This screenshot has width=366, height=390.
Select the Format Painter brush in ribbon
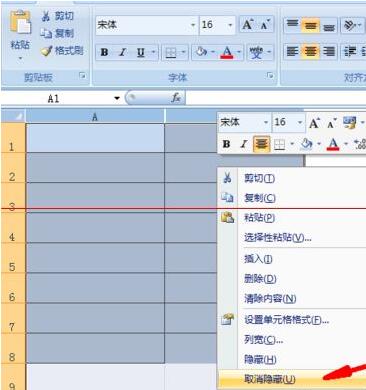pyautogui.click(x=62, y=51)
